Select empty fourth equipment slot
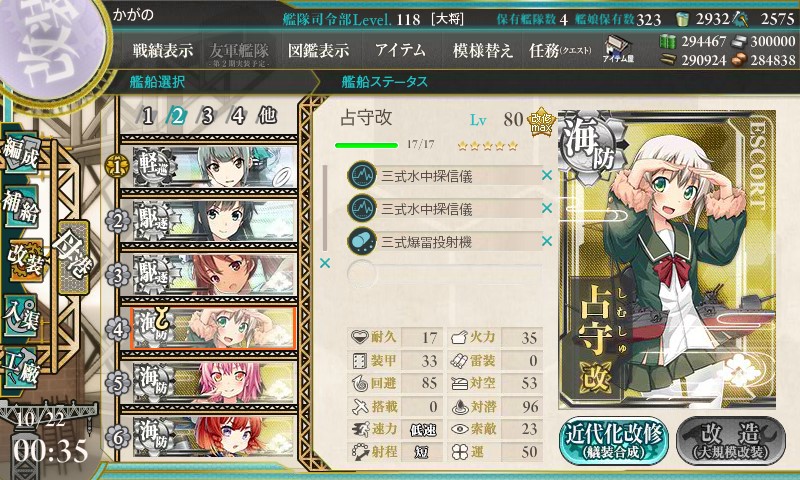This screenshot has width=800, height=480. pos(444,274)
